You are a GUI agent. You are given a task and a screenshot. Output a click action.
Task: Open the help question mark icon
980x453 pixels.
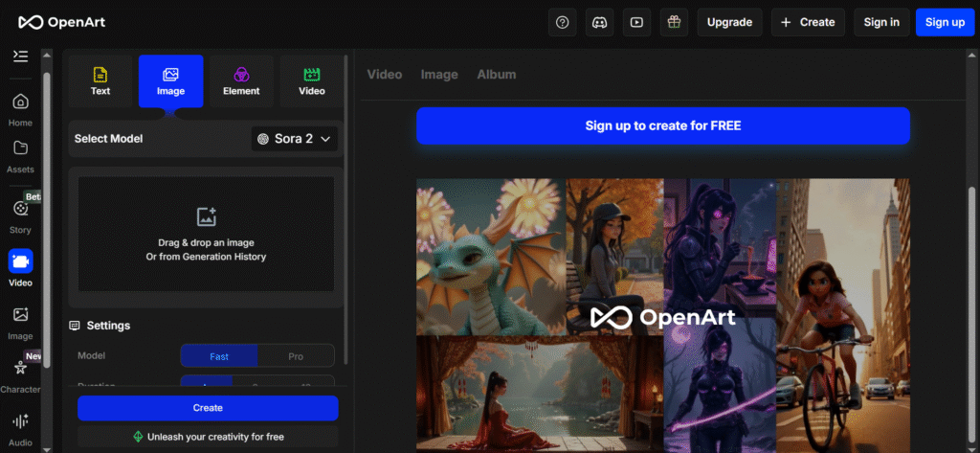pyautogui.click(x=563, y=22)
